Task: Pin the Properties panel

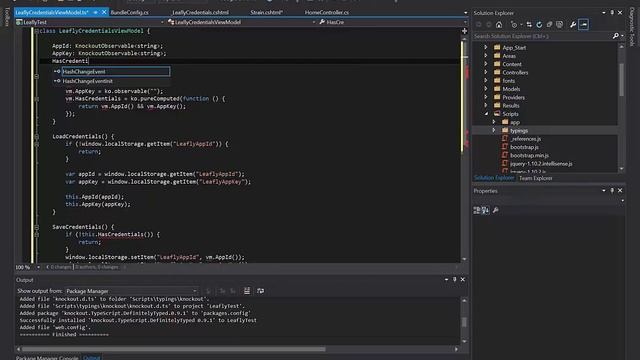Action: [x=612, y=191]
